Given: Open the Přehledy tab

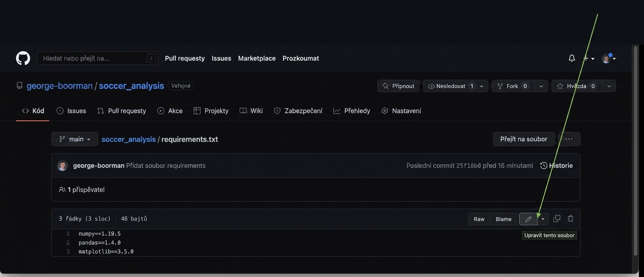Looking at the screenshot, I should click(x=352, y=110).
